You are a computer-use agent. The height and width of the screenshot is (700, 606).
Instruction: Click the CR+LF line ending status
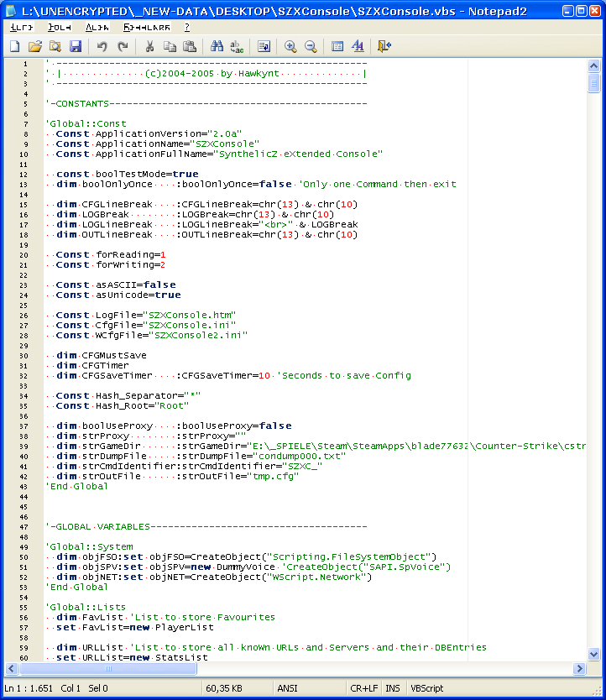[x=364, y=688]
